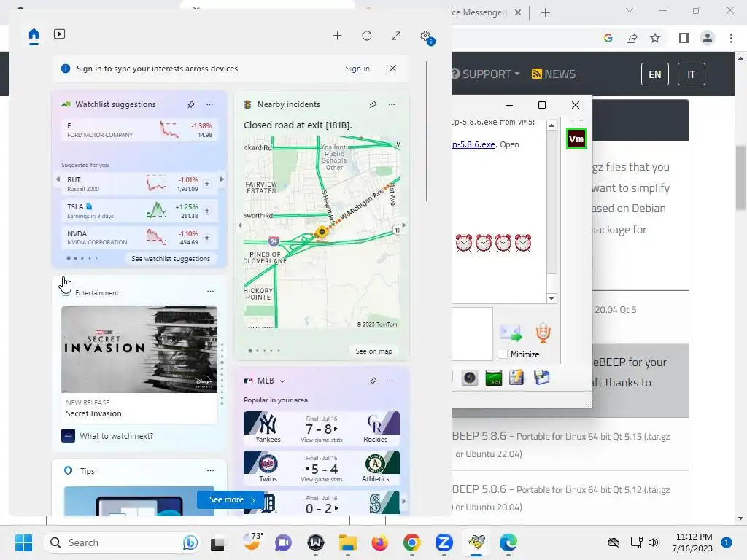Bookmark this page with the star icon
Viewport: 747px width, 560px height.
click(x=655, y=38)
